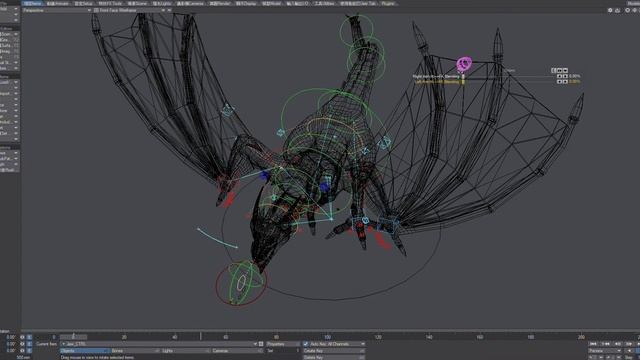This screenshot has height=360, width=640.
Task: Toggle the eye icon on the third channel row
Action: pyautogui.click(x=22, y=351)
